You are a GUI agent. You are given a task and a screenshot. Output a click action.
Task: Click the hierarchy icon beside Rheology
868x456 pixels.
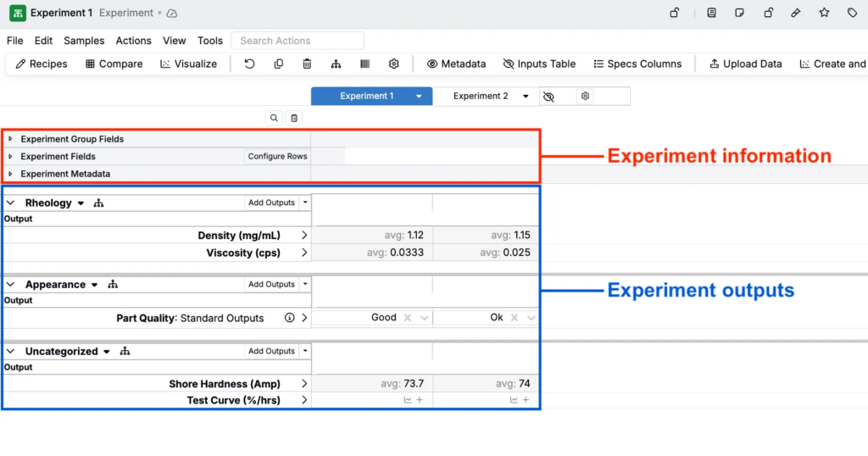[98, 203]
